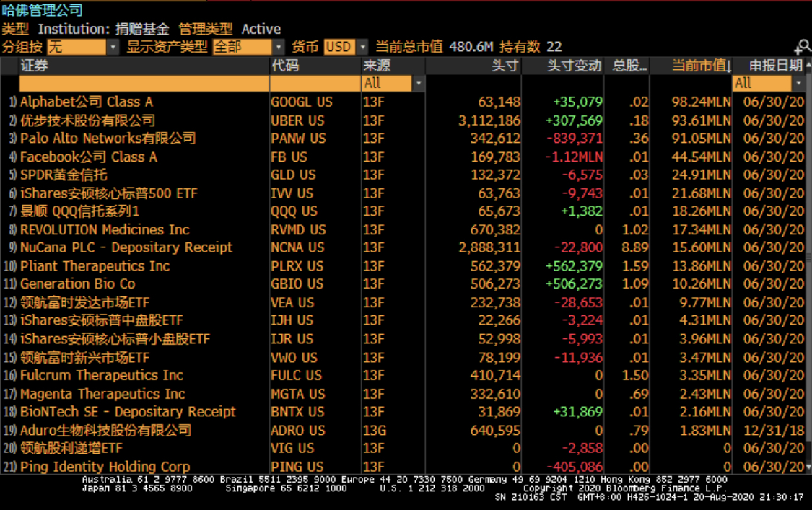Sort by the 头寸 column header
The height and width of the screenshot is (510, 812).
[473, 66]
